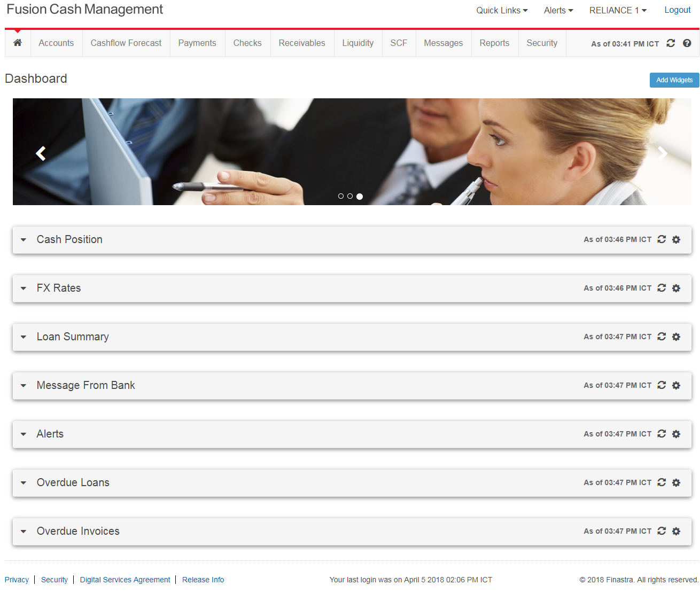Click the Overdue Invoices widget title

[x=78, y=531]
